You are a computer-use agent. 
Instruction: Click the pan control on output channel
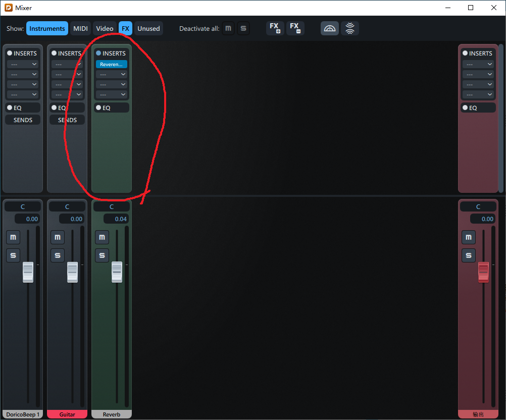[x=478, y=207]
